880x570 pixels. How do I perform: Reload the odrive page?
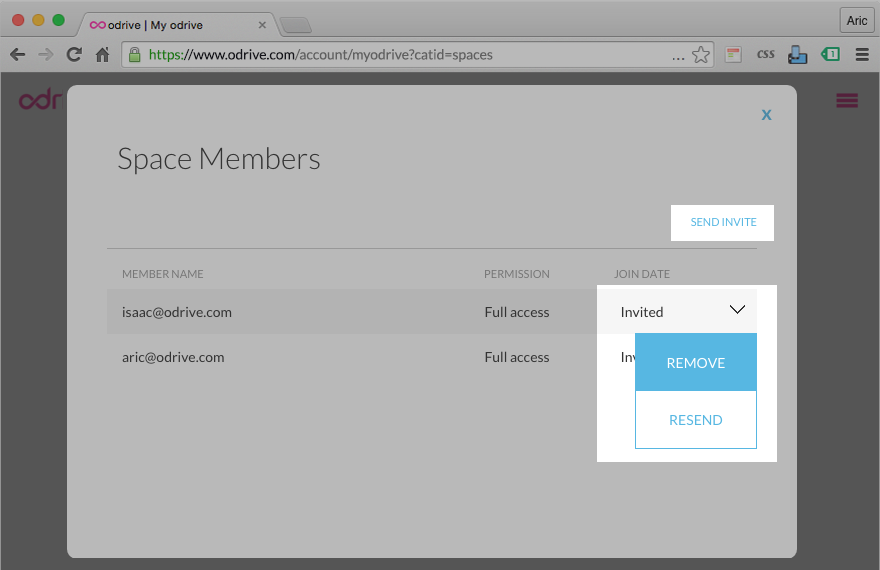(73, 55)
